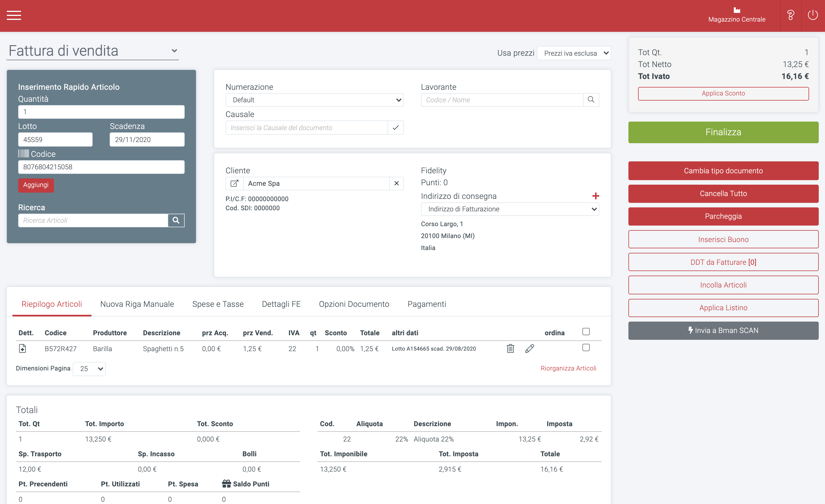Click the Cliente field showing Acme Spa

coord(316,184)
